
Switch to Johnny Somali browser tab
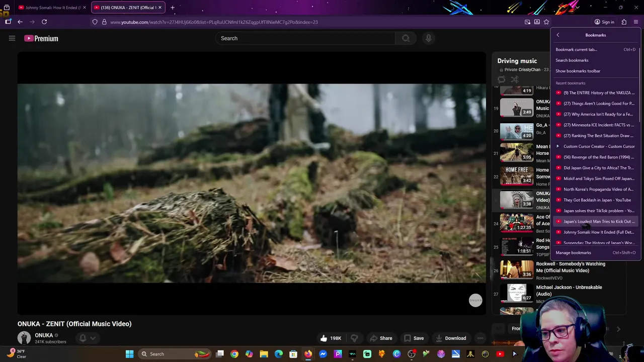52,8
